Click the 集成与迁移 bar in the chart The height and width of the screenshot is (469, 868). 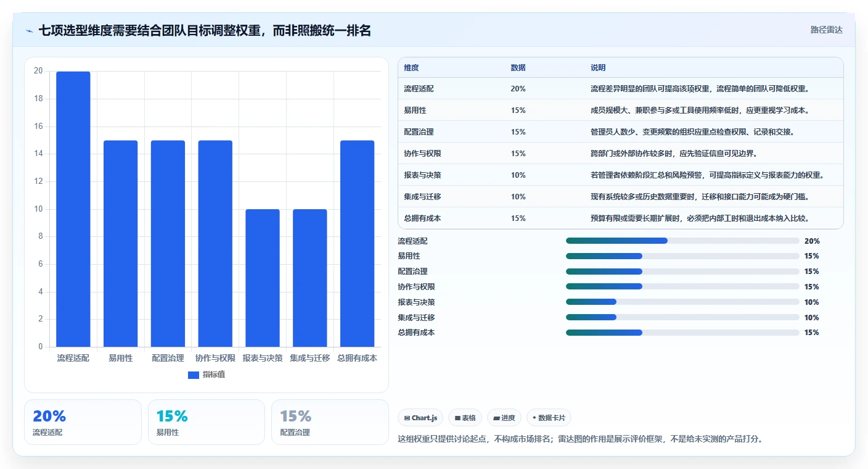pyautogui.click(x=309, y=278)
